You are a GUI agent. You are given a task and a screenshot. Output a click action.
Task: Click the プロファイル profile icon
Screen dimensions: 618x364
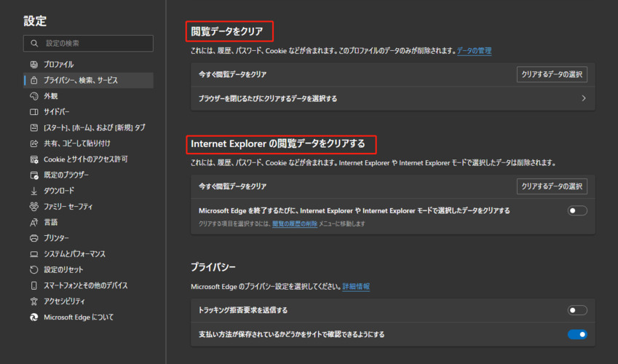point(34,64)
